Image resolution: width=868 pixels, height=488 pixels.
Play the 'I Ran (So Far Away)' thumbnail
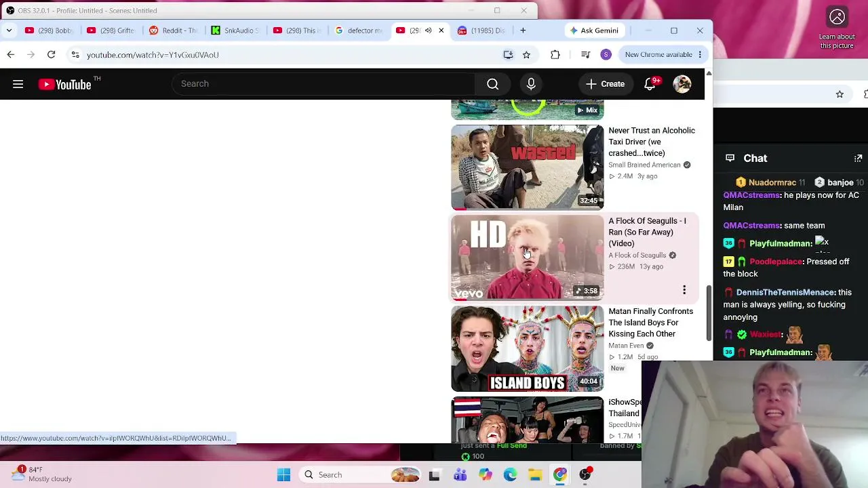[x=527, y=258]
